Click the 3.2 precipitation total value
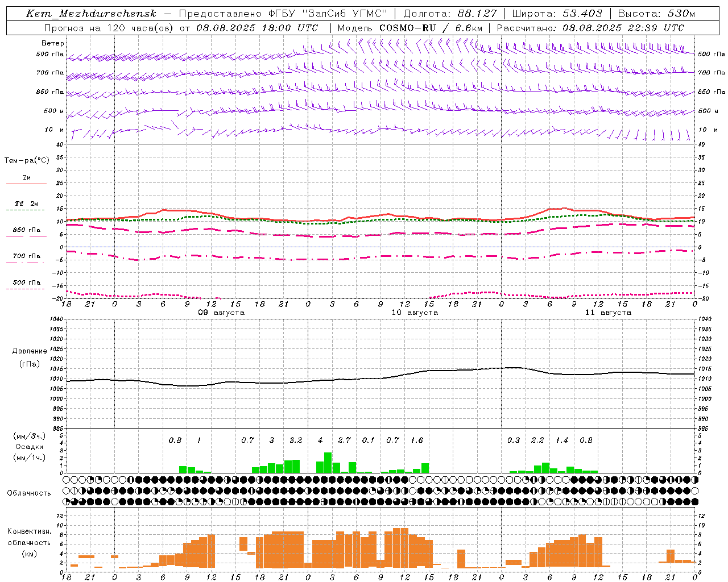 (x=296, y=440)
